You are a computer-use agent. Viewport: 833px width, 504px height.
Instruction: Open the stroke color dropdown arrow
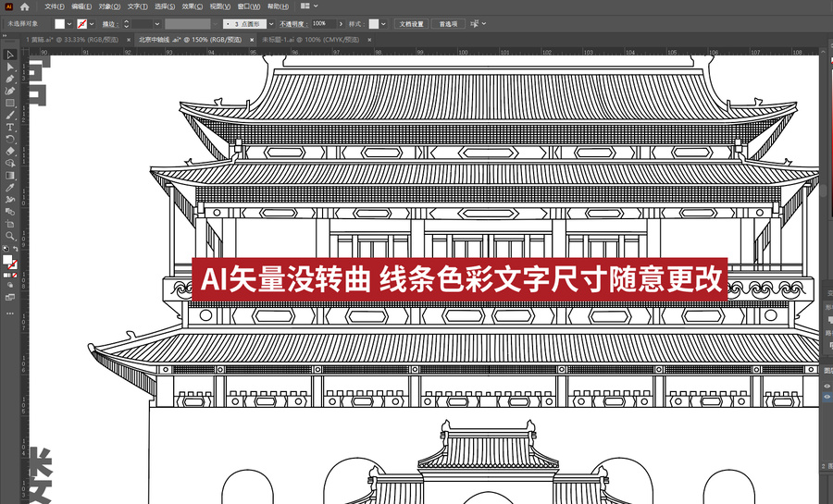92,24
